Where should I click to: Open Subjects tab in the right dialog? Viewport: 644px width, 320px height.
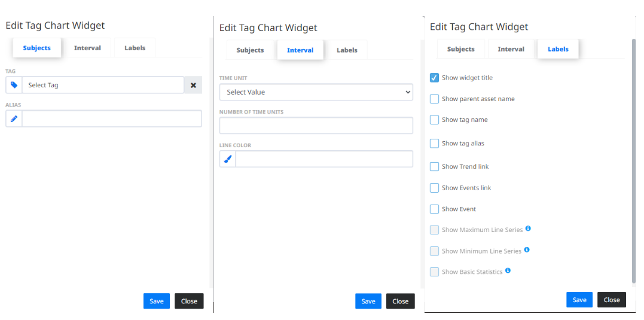pos(461,49)
